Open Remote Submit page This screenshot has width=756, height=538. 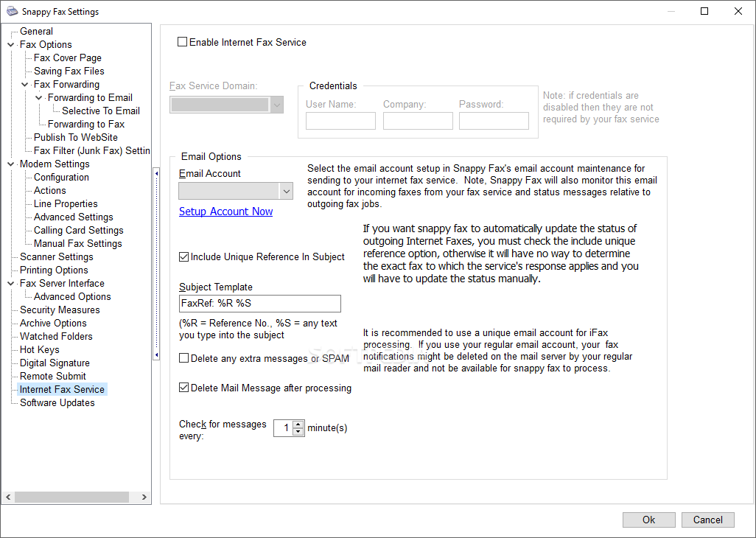(x=52, y=376)
